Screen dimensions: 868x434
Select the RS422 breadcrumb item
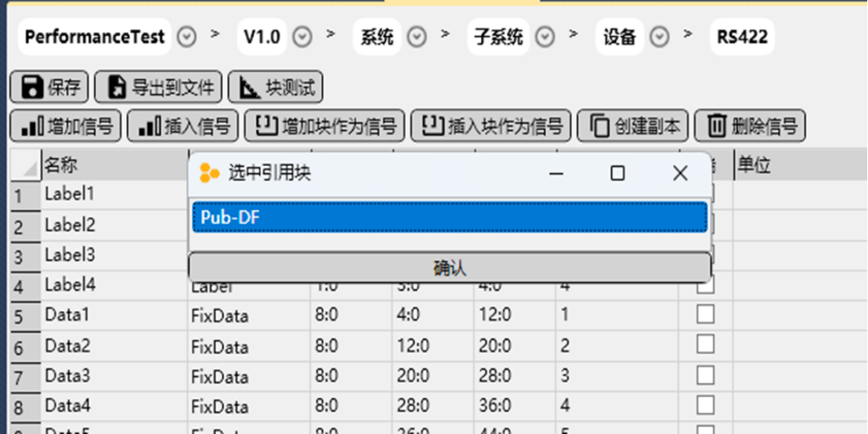point(742,37)
